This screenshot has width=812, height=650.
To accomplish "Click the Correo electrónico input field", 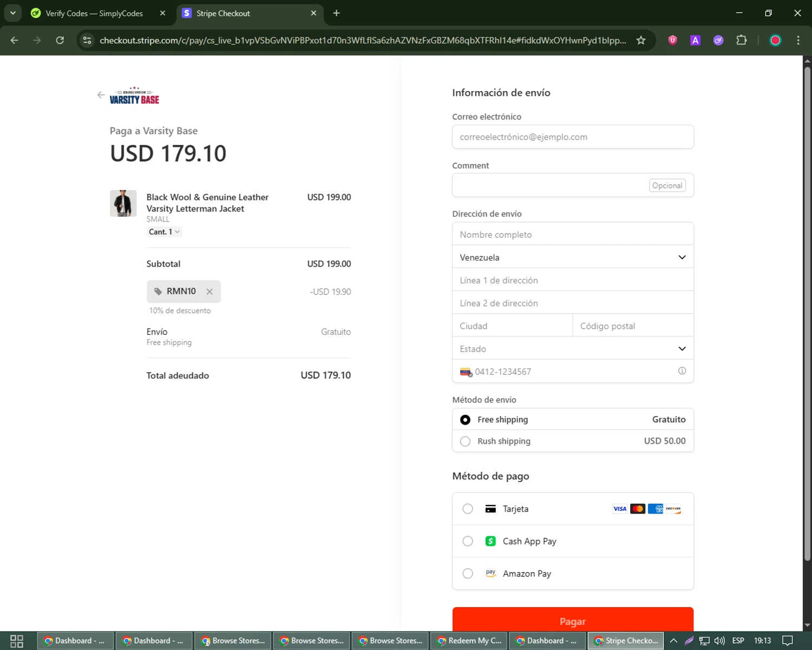I will coord(573,137).
